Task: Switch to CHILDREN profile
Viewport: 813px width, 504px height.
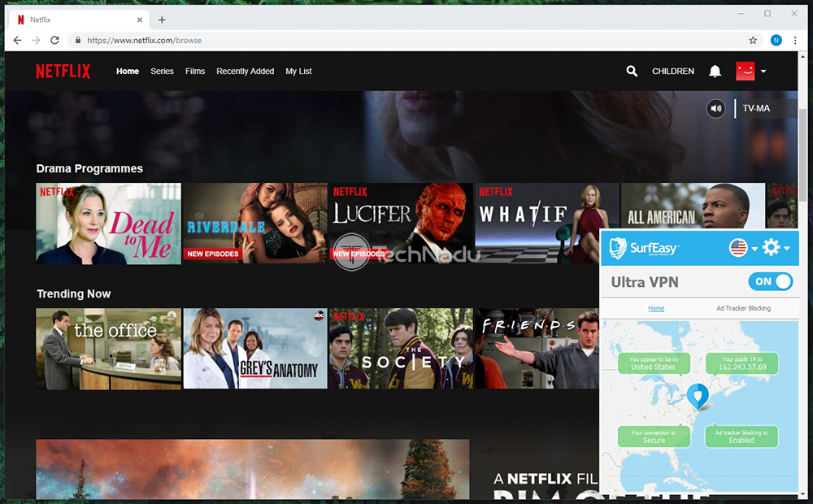Action: point(673,71)
